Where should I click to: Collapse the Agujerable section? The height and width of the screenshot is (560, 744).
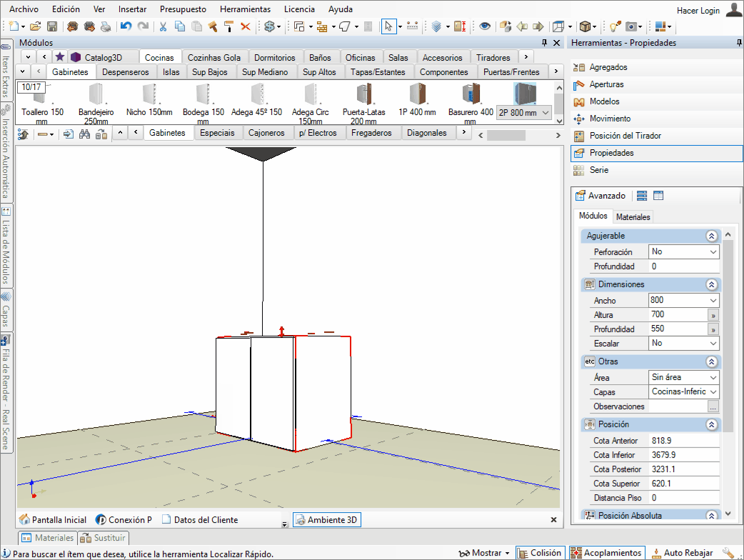tap(711, 236)
